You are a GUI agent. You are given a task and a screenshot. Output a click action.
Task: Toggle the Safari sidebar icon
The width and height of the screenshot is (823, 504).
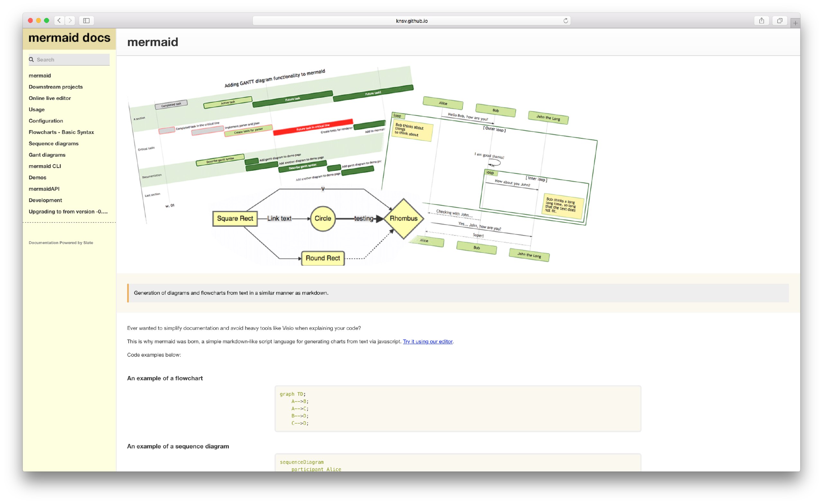(86, 20)
